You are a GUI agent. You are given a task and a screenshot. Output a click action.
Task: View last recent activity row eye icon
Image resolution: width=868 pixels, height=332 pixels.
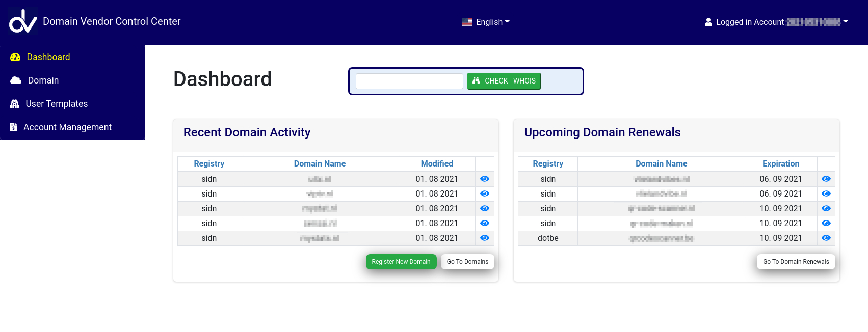coord(484,238)
